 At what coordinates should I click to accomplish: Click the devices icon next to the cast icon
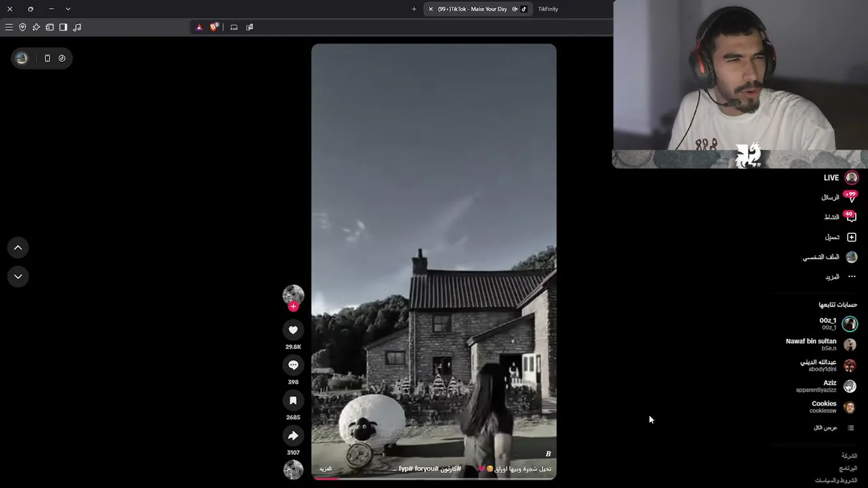[250, 27]
